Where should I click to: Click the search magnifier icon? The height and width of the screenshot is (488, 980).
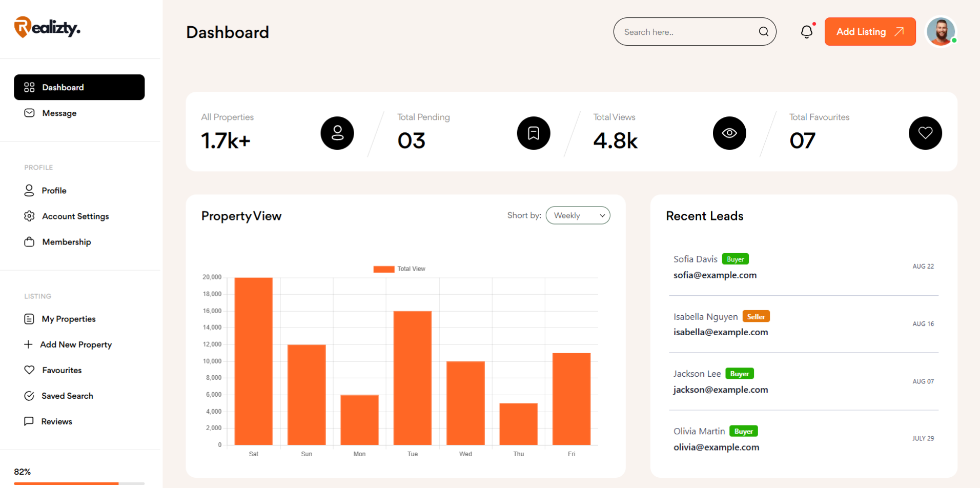coord(764,31)
